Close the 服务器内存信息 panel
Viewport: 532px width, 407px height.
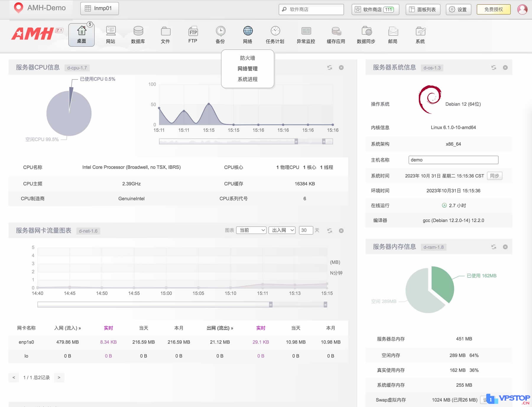click(x=505, y=247)
